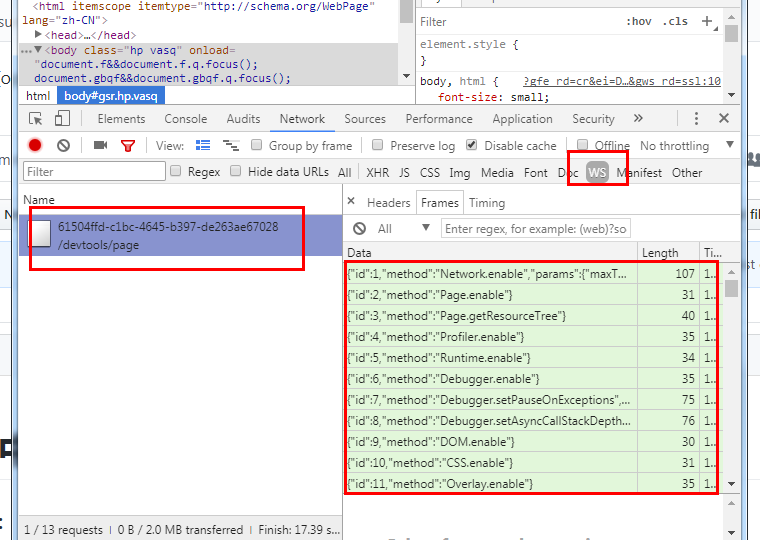Click the .cls button in Styles
The height and width of the screenshot is (540, 760).
click(675, 21)
